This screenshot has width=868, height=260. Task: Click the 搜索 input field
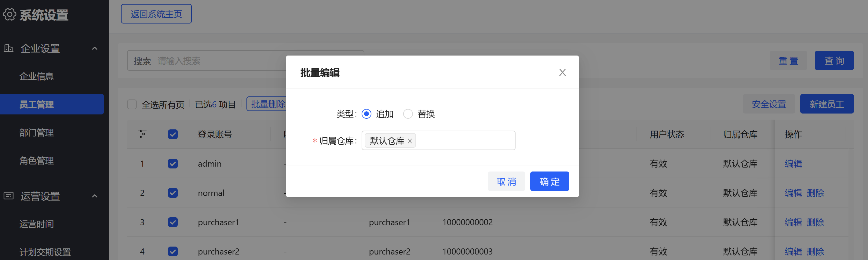(245, 61)
